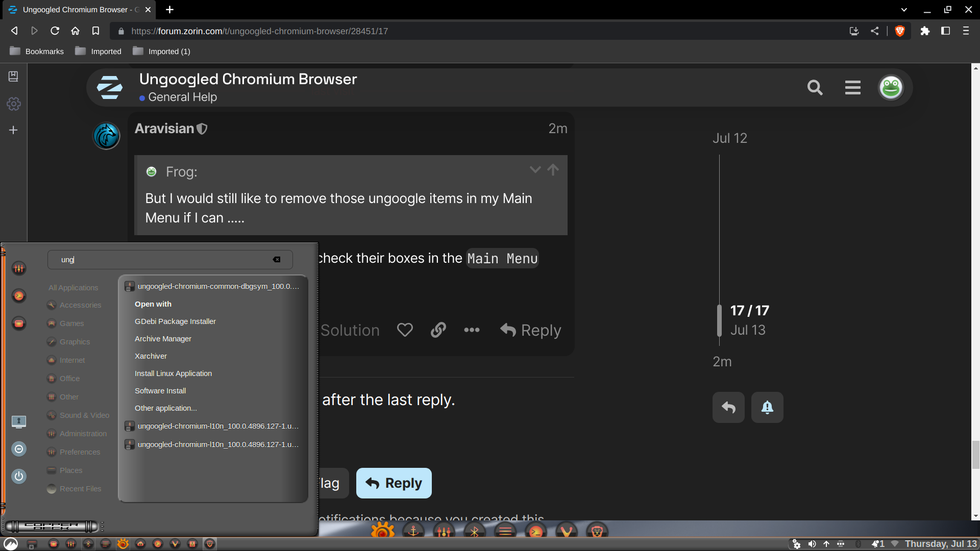Screen dimensions: 980x551
Task: Focus the application menu search box
Action: tap(170, 260)
